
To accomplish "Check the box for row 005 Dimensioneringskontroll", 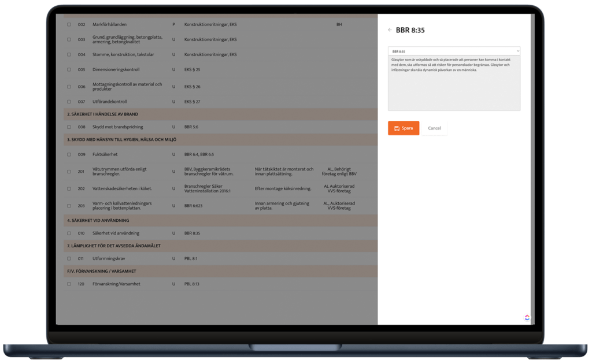I will 69,70.
